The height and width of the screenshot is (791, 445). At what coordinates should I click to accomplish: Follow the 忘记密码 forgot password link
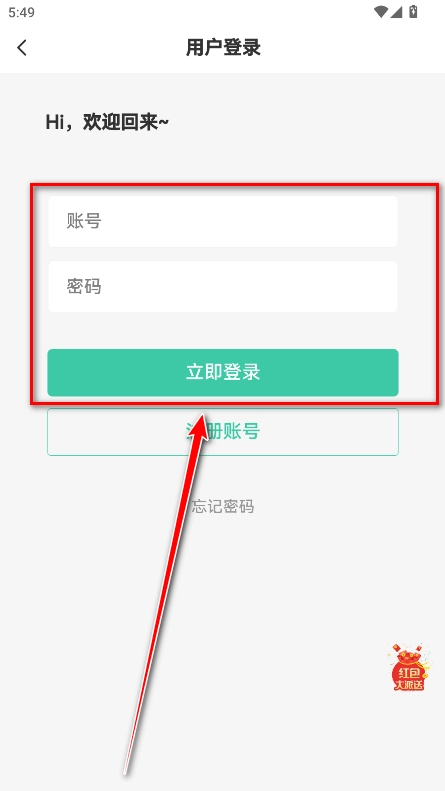[222, 506]
